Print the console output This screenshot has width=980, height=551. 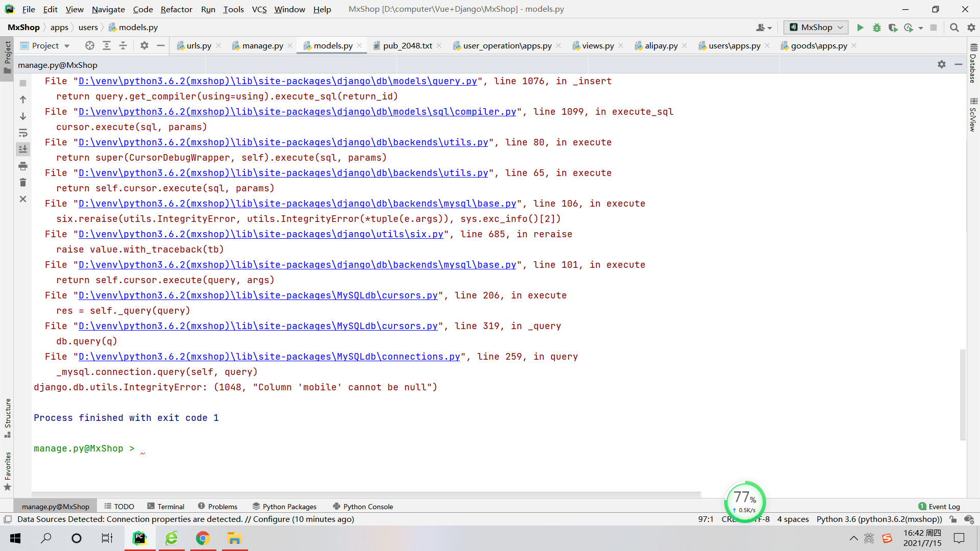point(23,166)
